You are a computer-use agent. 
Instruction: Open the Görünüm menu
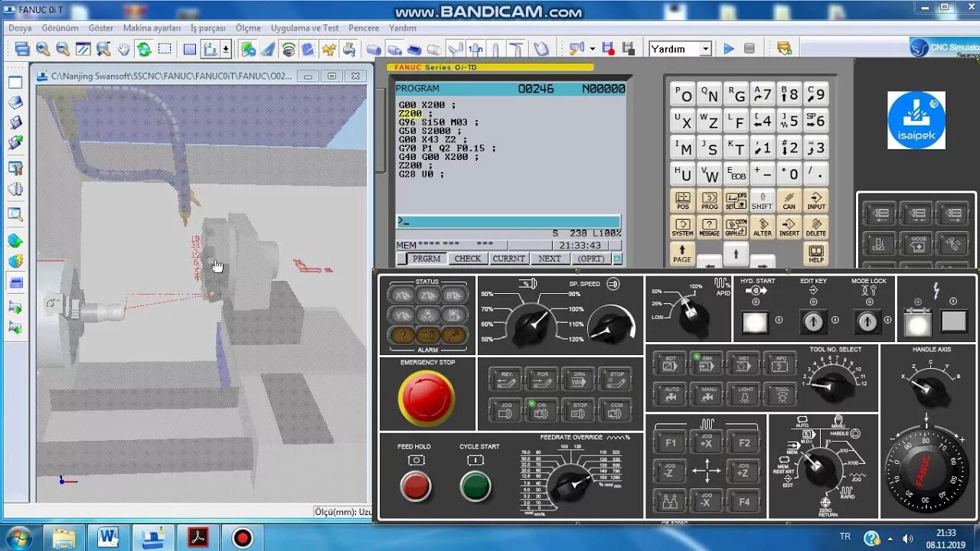point(60,28)
